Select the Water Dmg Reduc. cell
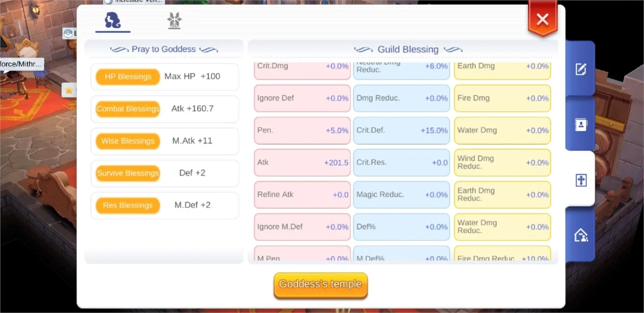 tap(502, 227)
